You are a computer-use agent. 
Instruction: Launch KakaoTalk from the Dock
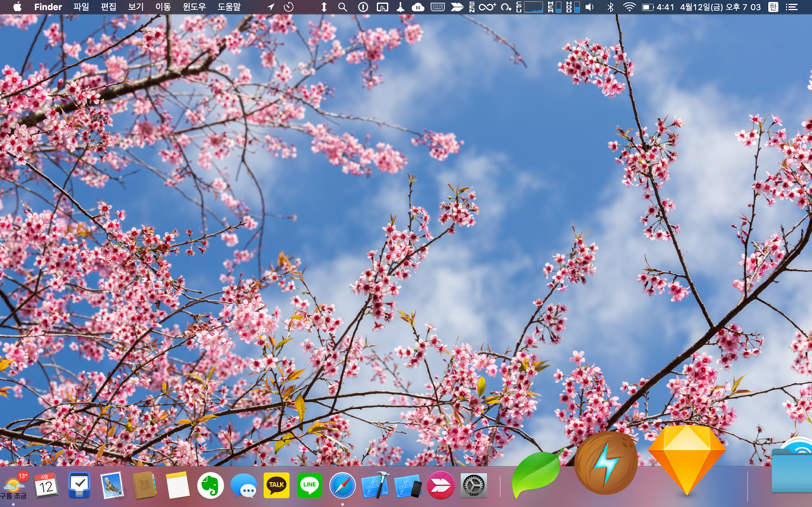click(x=276, y=486)
